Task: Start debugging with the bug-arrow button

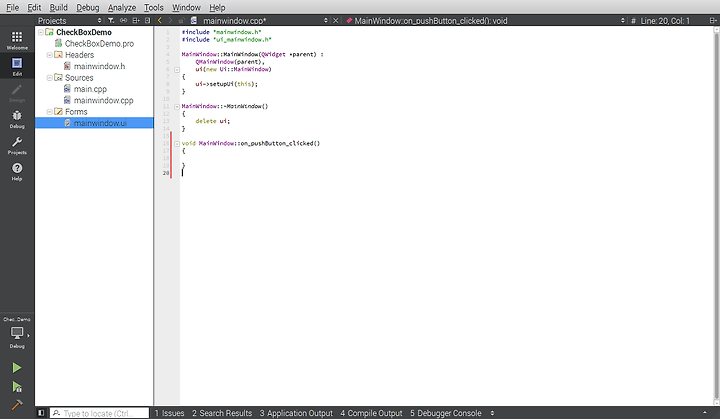Action: tap(17, 387)
